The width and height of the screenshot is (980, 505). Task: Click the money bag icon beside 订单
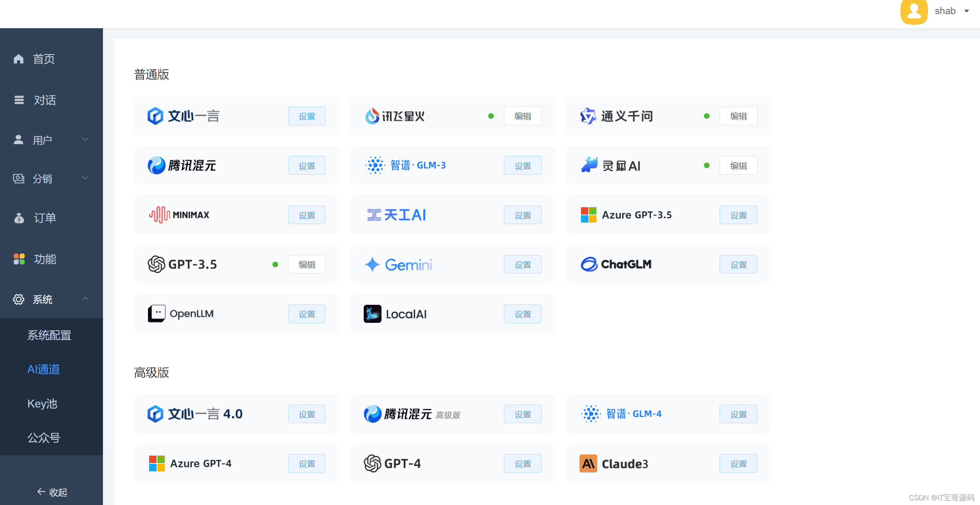pos(19,218)
